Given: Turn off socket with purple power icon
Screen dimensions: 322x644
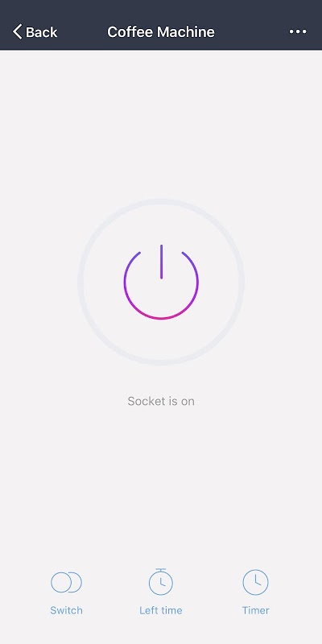Looking at the screenshot, I should [161, 282].
